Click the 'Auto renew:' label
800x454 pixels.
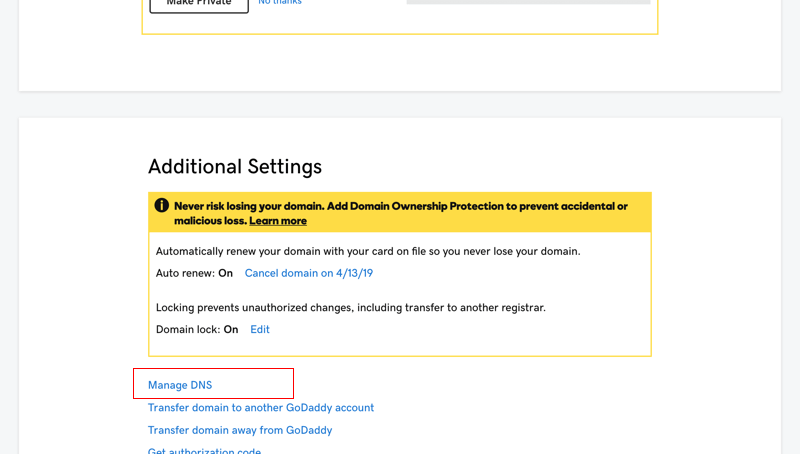point(185,273)
